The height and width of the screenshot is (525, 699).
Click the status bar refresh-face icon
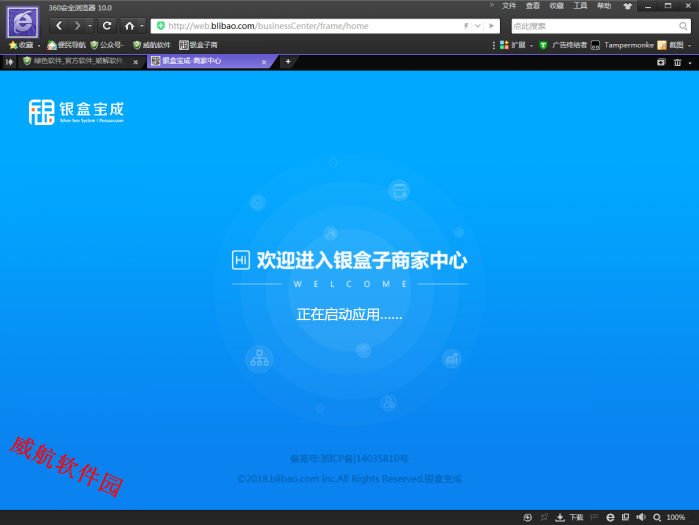527,517
